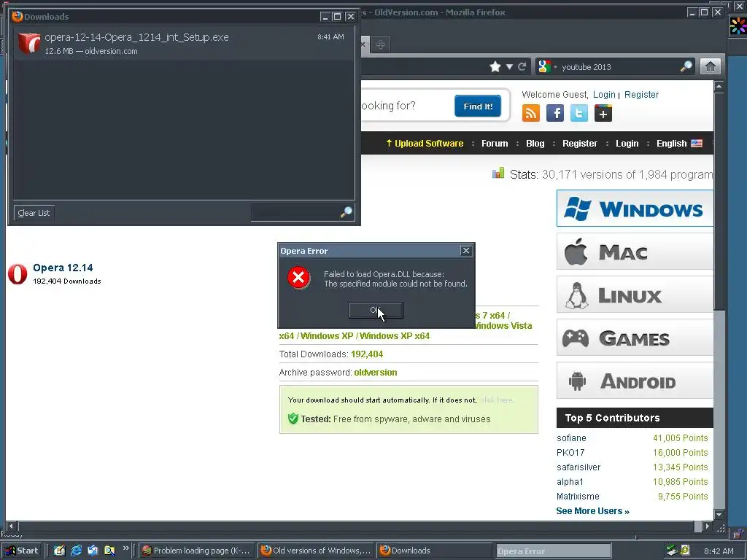The width and height of the screenshot is (747, 560).
Task: Click the folder search quick launch icon
Action: [109, 551]
